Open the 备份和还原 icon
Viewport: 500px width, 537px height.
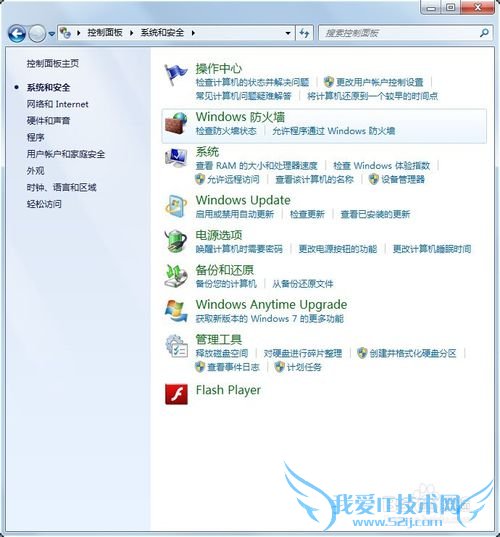(176, 276)
